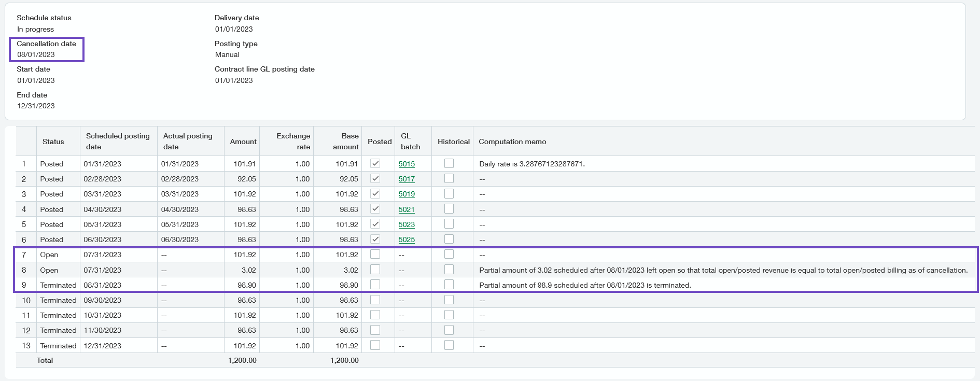Open GL batch link 5019
This screenshot has width=980, height=381.
[x=407, y=194]
